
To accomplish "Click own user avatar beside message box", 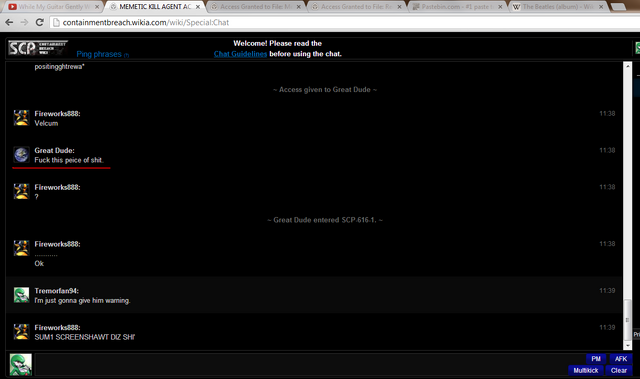I will (x=21, y=364).
